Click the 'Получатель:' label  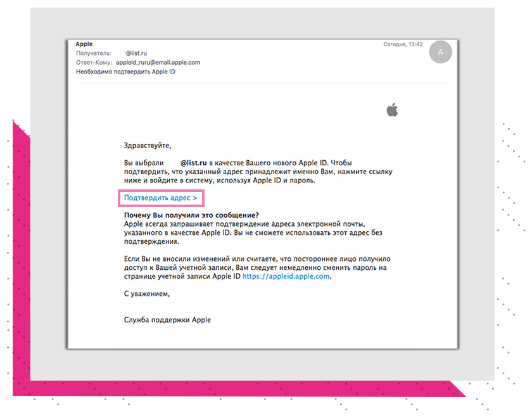point(94,53)
